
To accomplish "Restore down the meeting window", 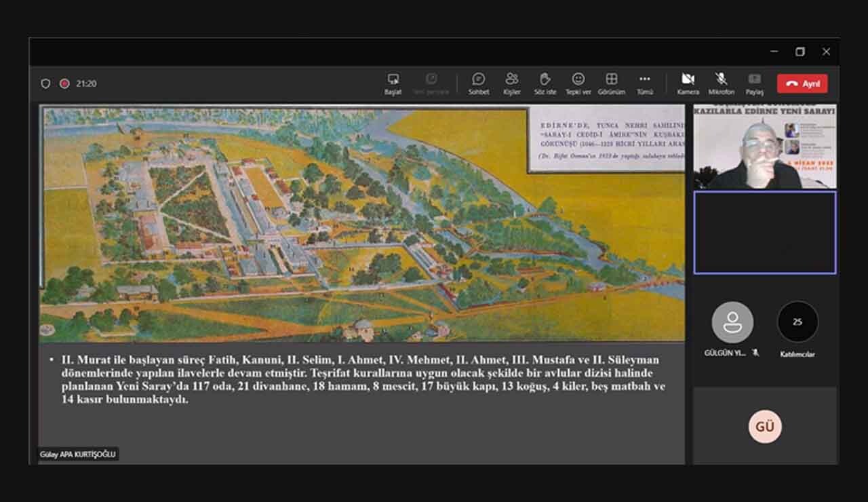I will pos(800,52).
